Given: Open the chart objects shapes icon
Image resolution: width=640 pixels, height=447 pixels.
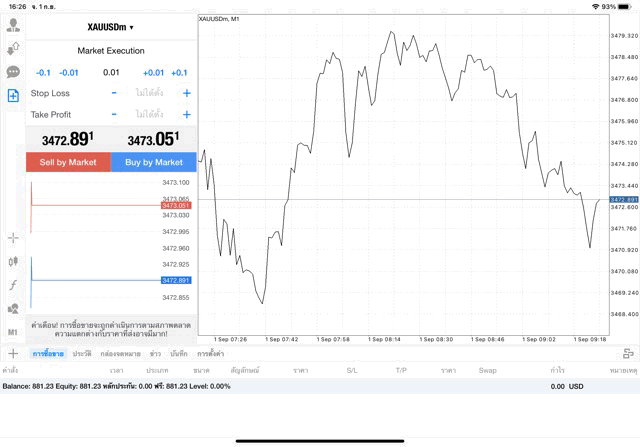Looking at the screenshot, I should pos(13,308).
